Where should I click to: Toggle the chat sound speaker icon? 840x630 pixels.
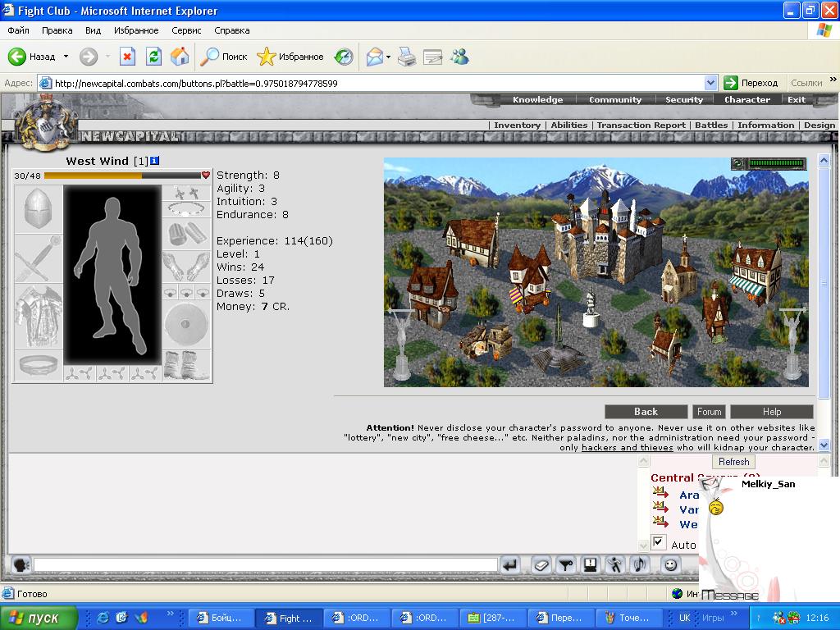point(640,564)
